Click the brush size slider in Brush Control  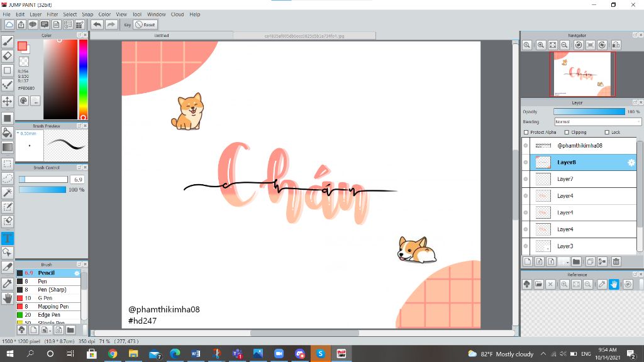(x=43, y=179)
